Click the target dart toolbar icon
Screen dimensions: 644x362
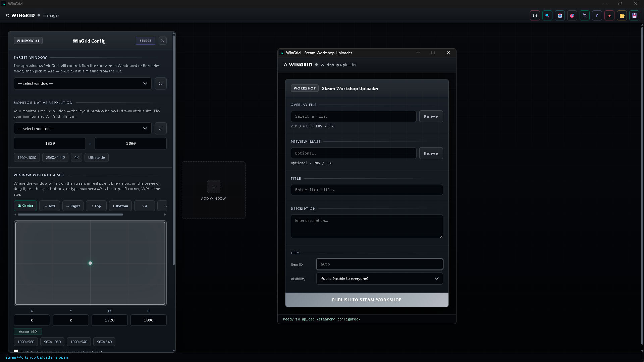coord(572,15)
